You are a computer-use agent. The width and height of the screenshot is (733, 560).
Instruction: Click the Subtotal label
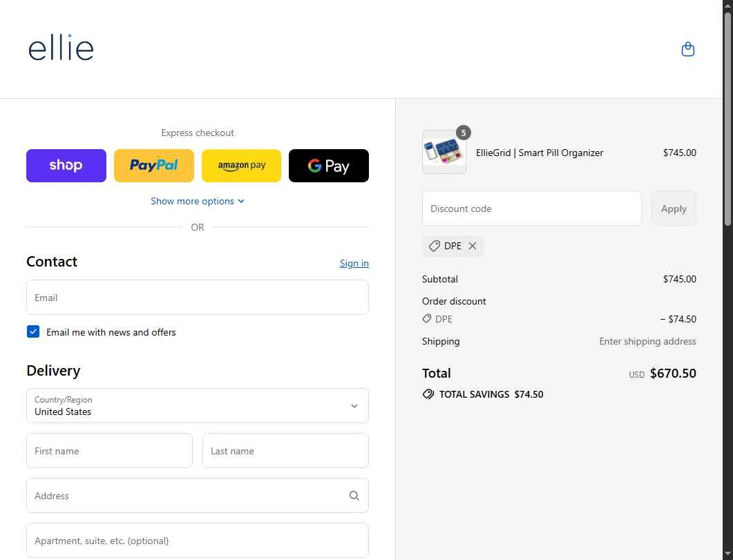tap(440, 279)
